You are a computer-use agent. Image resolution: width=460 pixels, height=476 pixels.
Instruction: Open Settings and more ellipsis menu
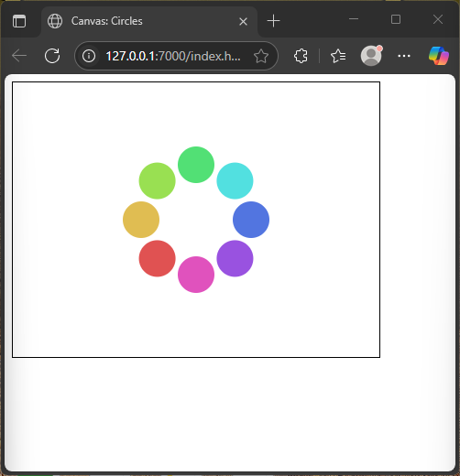[404, 56]
